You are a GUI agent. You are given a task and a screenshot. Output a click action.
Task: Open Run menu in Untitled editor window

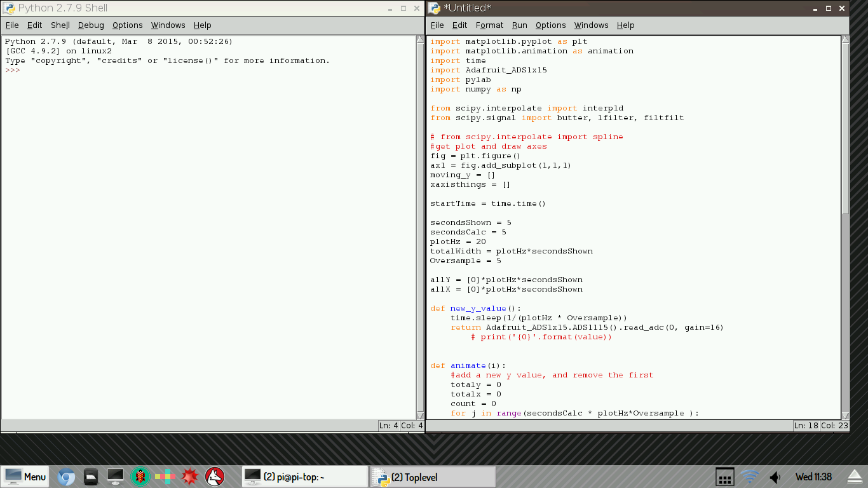point(520,25)
